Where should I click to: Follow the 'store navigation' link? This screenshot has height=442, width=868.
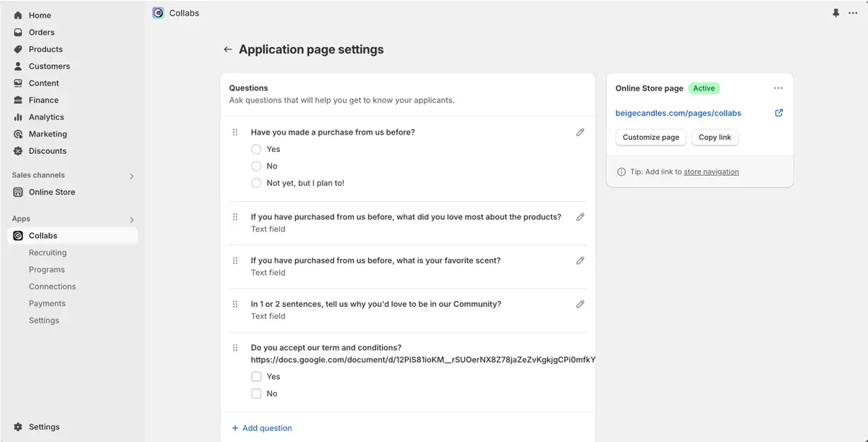tap(711, 172)
